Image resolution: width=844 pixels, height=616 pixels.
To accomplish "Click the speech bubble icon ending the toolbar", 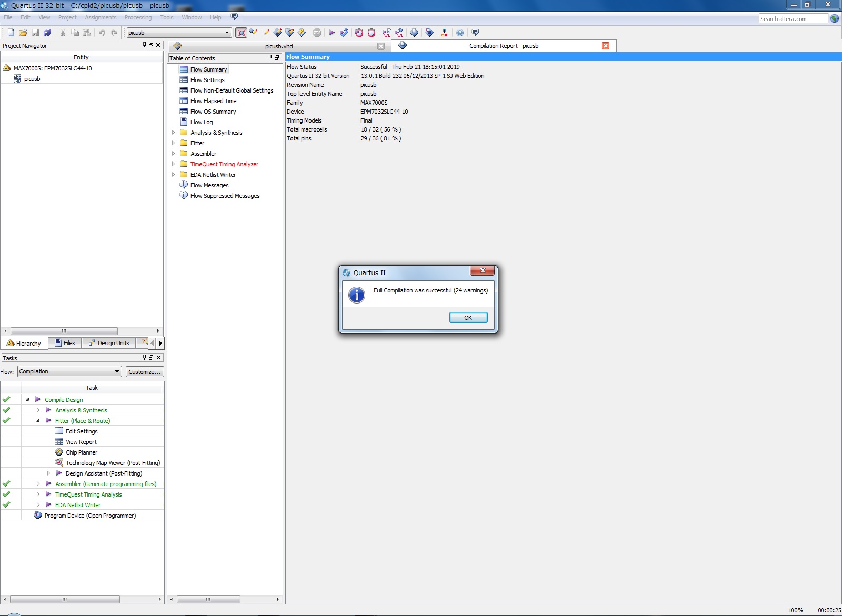I will [475, 33].
